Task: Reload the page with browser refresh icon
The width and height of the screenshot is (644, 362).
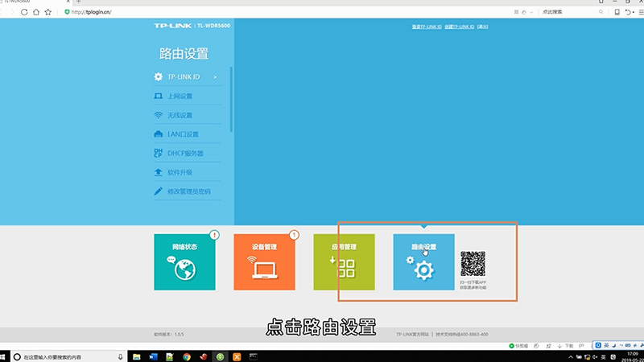Action: click(x=24, y=12)
